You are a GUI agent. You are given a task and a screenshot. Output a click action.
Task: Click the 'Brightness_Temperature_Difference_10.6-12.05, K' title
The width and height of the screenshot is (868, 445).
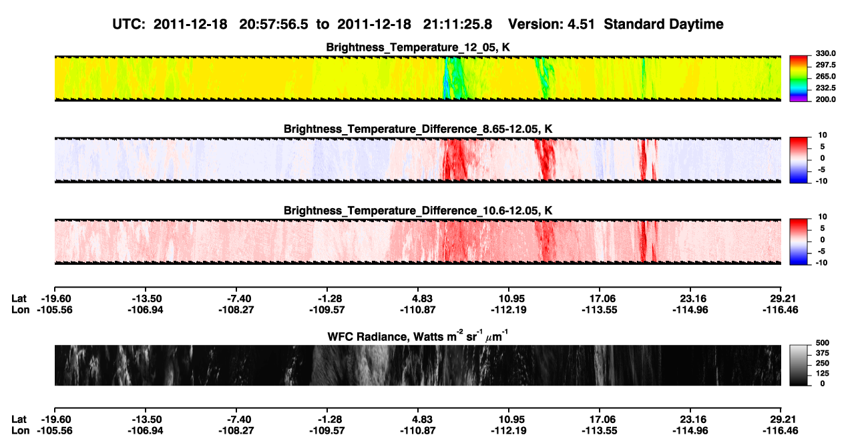(x=418, y=211)
